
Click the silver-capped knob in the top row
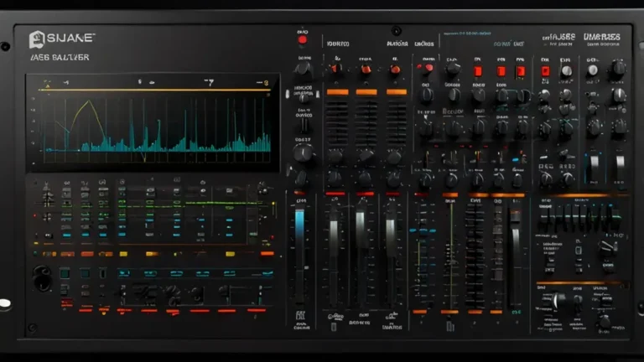[x=567, y=71]
